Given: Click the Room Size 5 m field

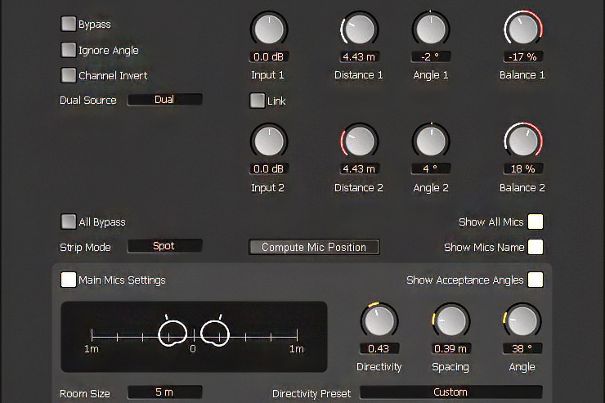Looking at the screenshot, I should point(164,393).
